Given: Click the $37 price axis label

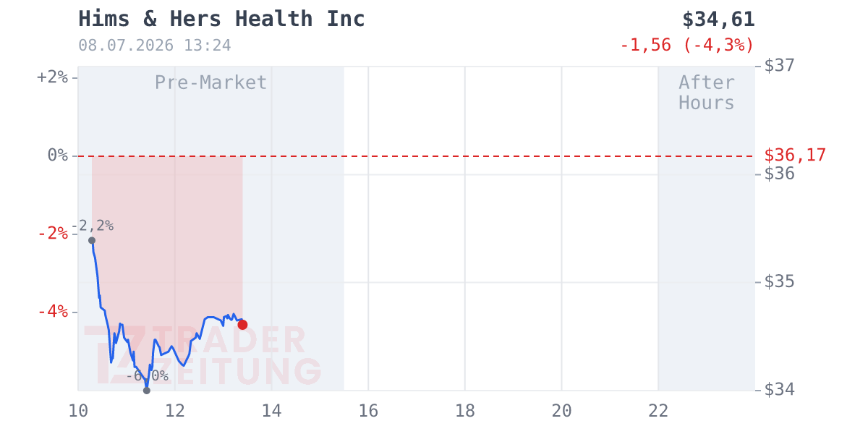Looking at the screenshot, I should click(x=779, y=65).
